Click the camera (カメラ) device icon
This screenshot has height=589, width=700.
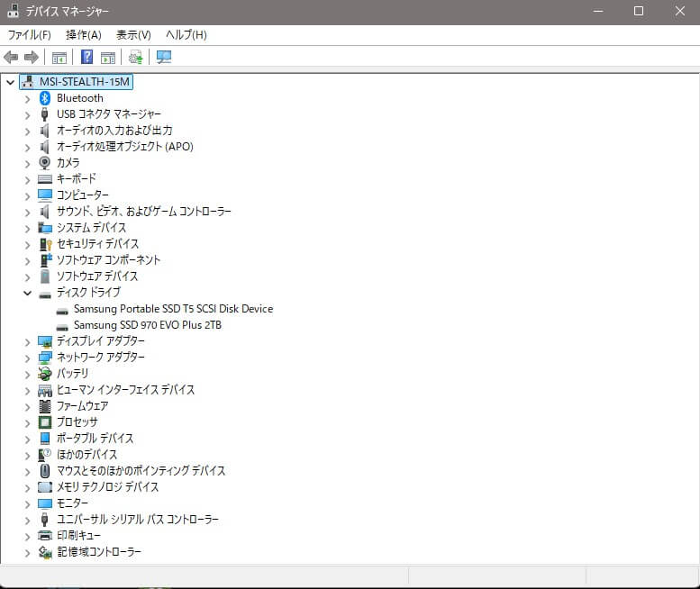click(x=45, y=163)
